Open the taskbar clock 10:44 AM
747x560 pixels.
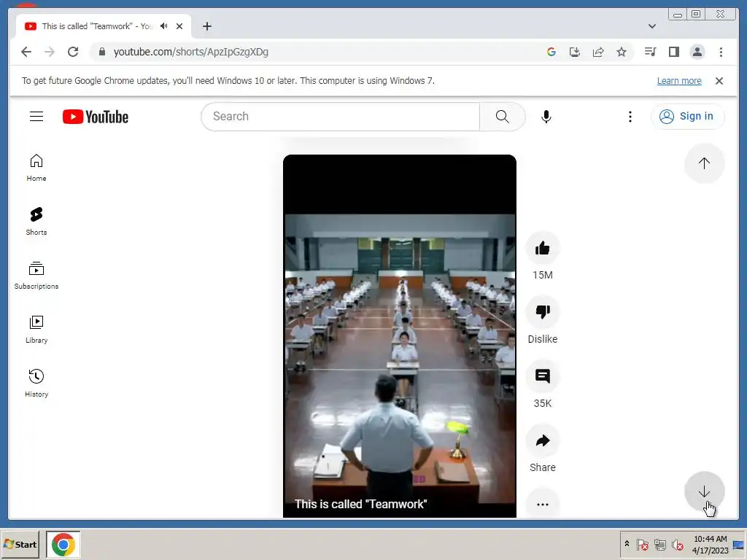711,544
